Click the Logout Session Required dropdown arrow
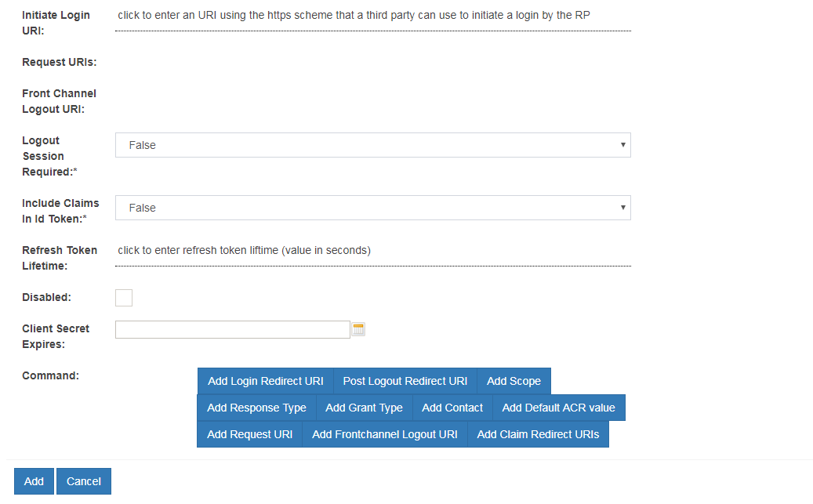 point(622,145)
